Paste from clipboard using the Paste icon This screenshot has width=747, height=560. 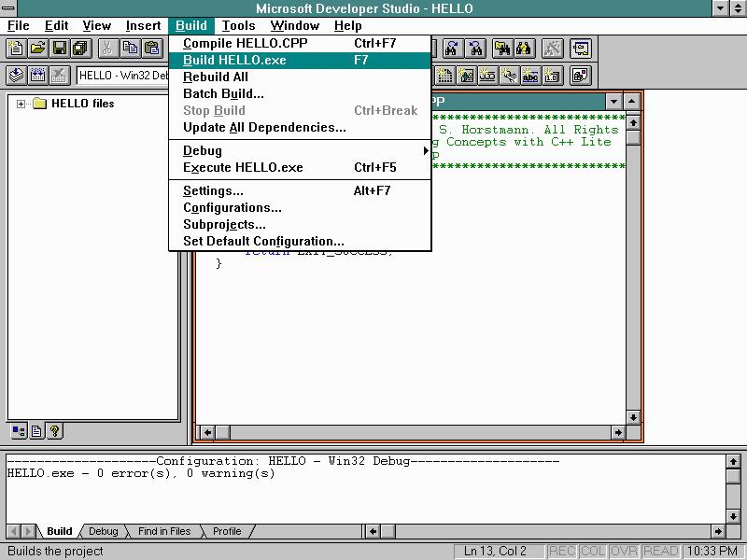pyautogui.click(x=151, y=48)
